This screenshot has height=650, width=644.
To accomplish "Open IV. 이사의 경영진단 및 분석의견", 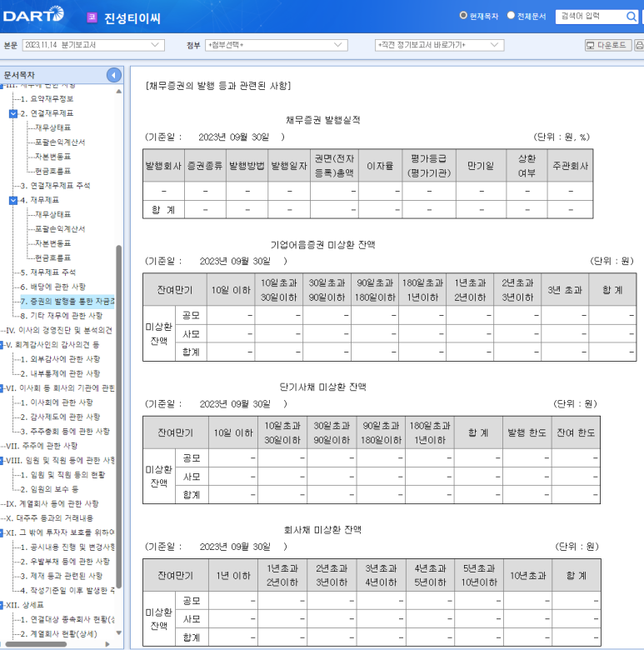I will (59, 330).
